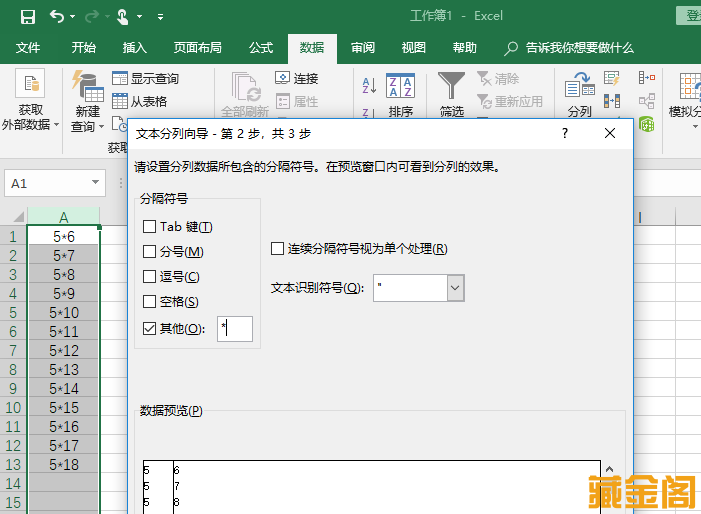This screenshot has width=701, height=514.
Task: Expand the Name Box dropdown arrow
Action: tap(95, 182)
